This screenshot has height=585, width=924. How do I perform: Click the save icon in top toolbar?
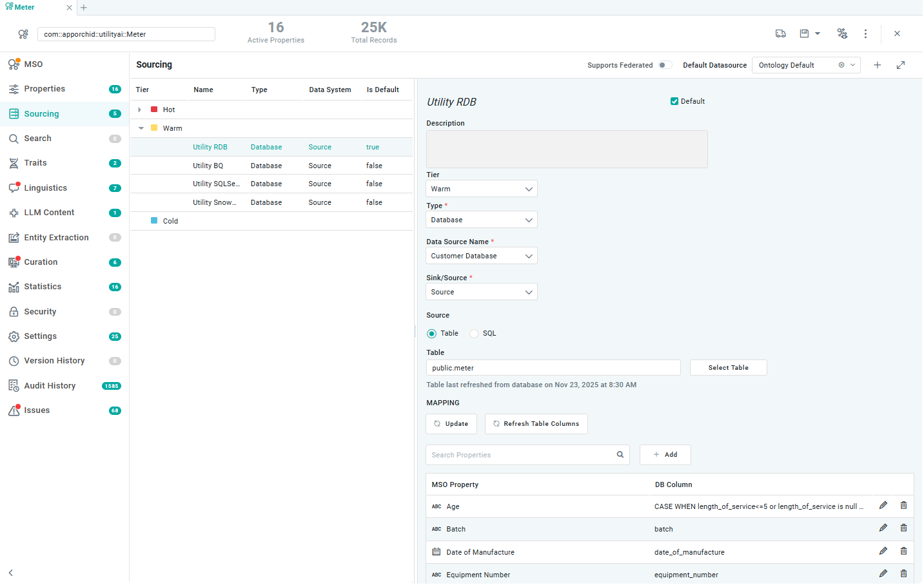pos(804,34)
